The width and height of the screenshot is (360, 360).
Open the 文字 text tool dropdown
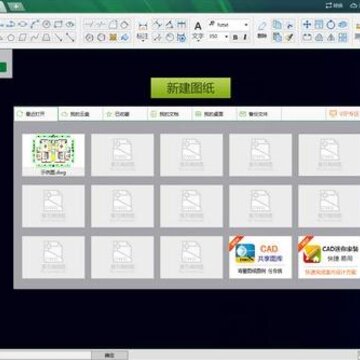click(198, 37)
